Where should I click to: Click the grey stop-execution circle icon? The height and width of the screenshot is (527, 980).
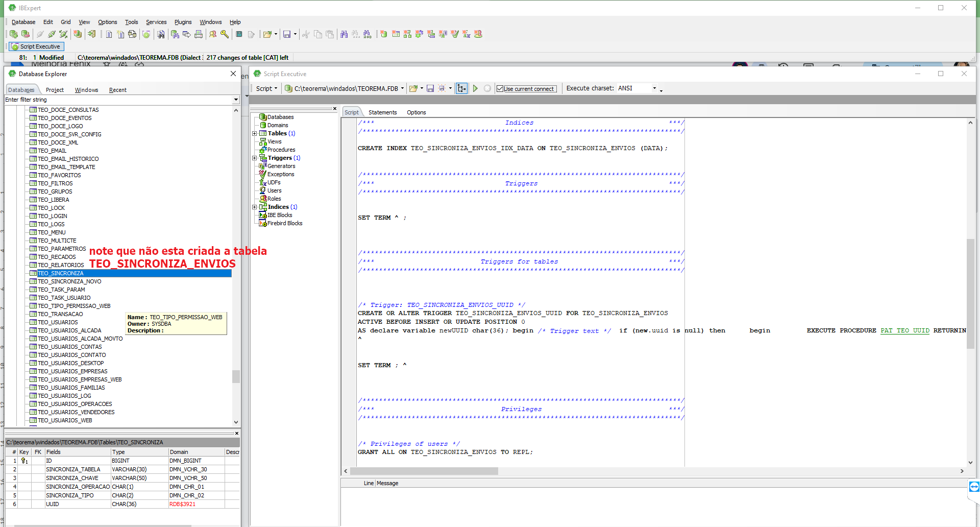tap(487, 88)
